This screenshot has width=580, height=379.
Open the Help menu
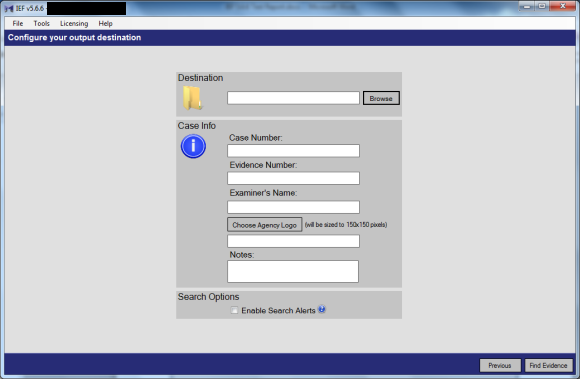105,23
